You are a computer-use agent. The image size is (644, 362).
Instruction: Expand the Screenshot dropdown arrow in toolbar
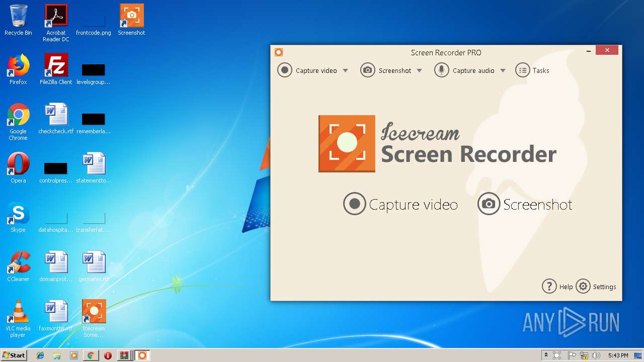[419, 71]
